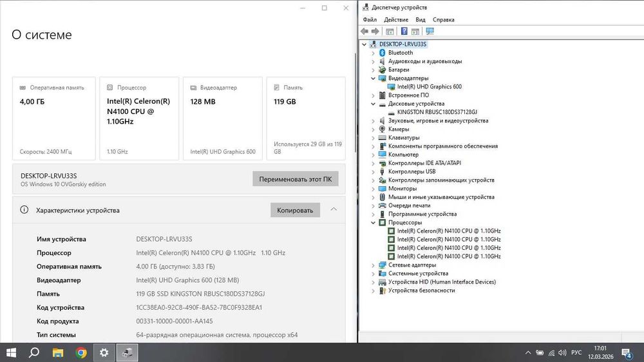
Task: Click the info icon beside Характеристики устройства
Action: coord(24,209)
